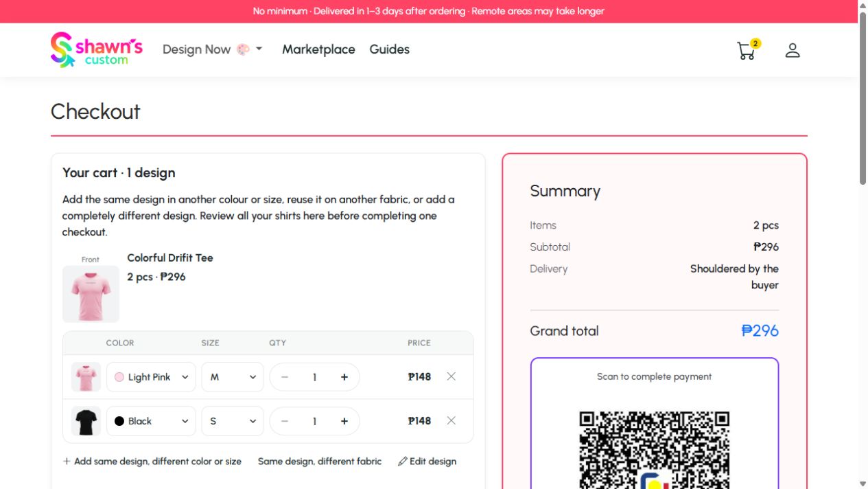Image resolution: width=868 pixels, height=489 pixels.
Task: Click the 'Your cart · 1 design' heading
Action: coord(119,172)
